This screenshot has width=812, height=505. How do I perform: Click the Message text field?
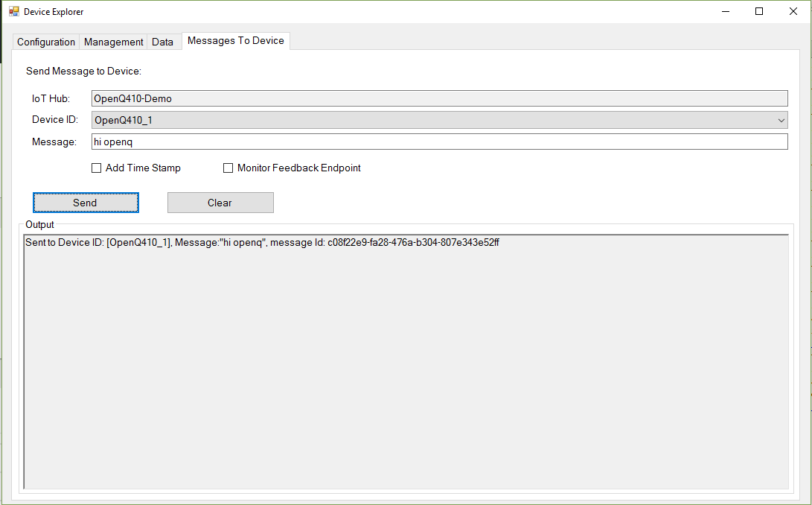[x=440, y=142]
